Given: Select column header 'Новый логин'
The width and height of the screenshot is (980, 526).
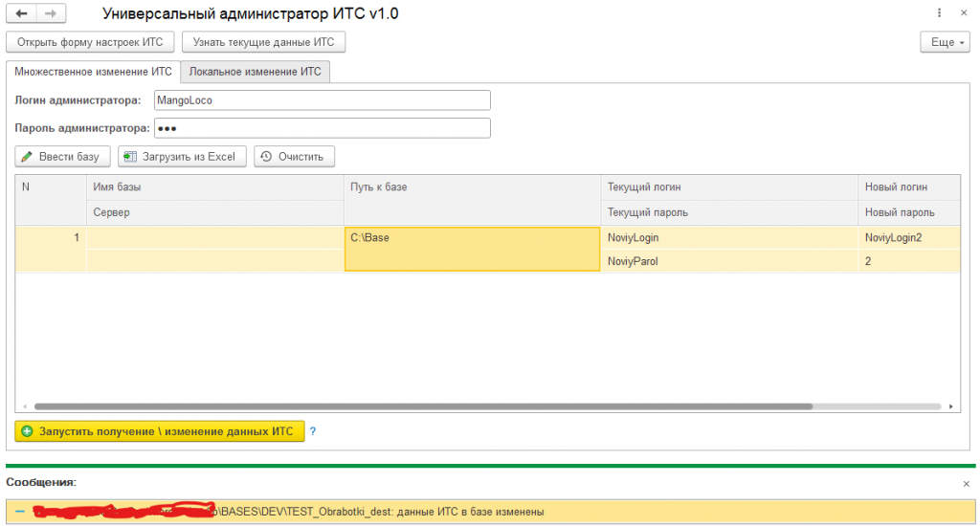Looking at the screenshot, I should click(x=909, y=187).
